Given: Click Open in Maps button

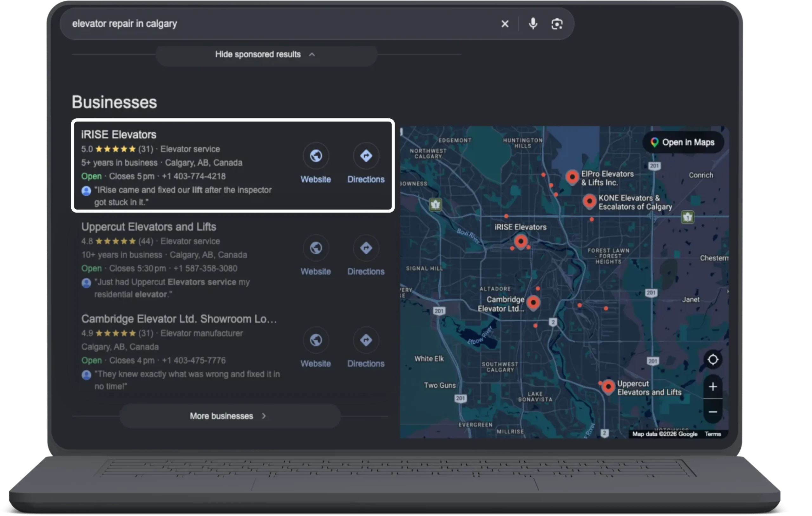Looking at the screenshot, I should pyautogui.click(x=683, y=142).
